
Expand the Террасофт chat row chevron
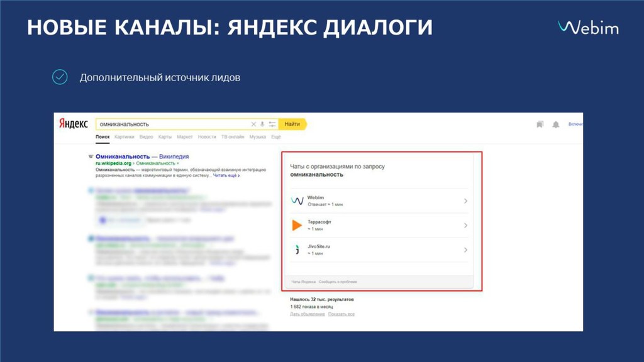(465, 226)
